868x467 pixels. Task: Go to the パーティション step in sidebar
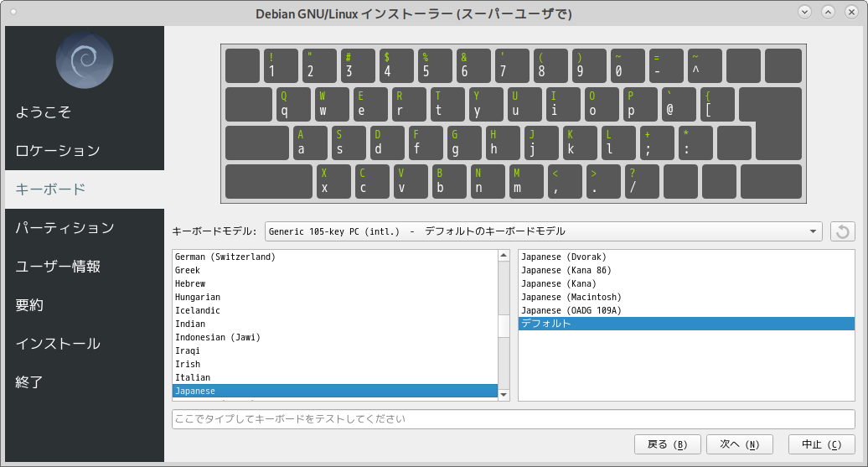85,228
